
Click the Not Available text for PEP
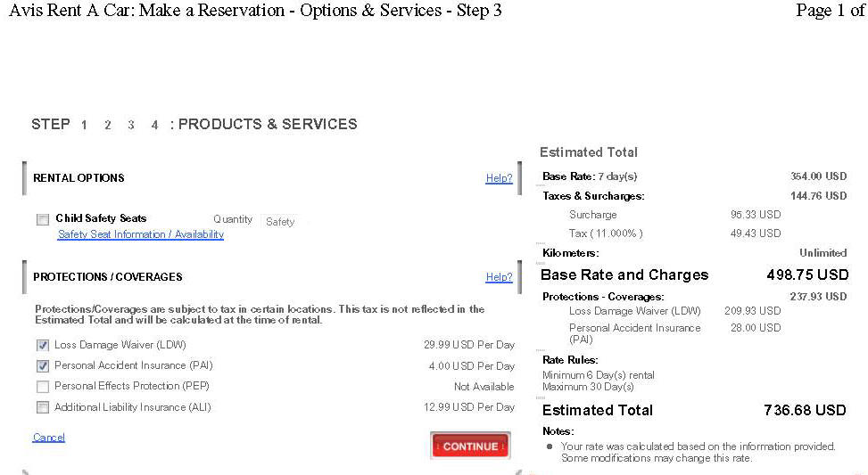tap(484, 387)
